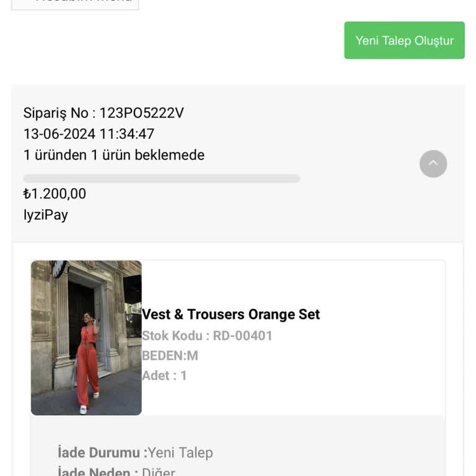Click the order date 13-06-2024 11:34:47
Viewport: 476px width, 476px height.
pyautogui.click(x=89, y=134)
